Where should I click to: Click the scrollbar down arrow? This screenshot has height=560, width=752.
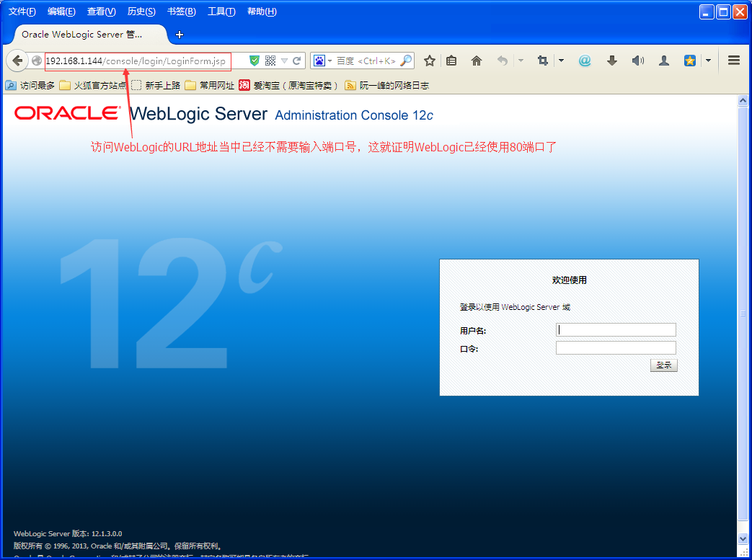(743, 539)
